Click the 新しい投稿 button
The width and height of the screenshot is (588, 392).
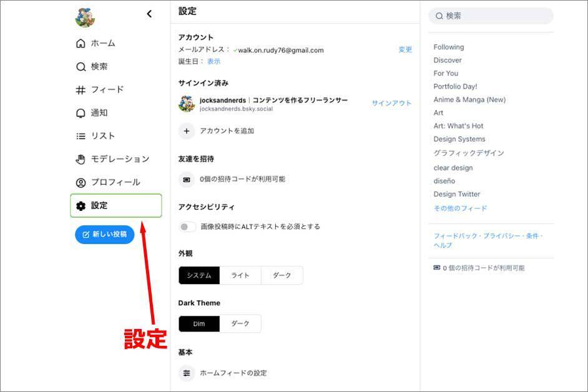(104, 235)
